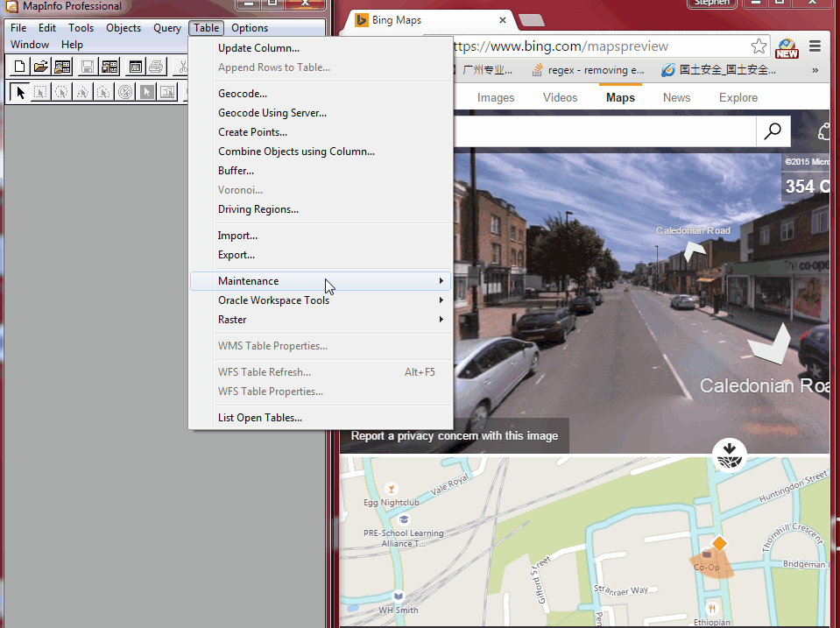
Task: Choose the Marquee Select tool
Action: pyautogui.click(x=40, y=92)
